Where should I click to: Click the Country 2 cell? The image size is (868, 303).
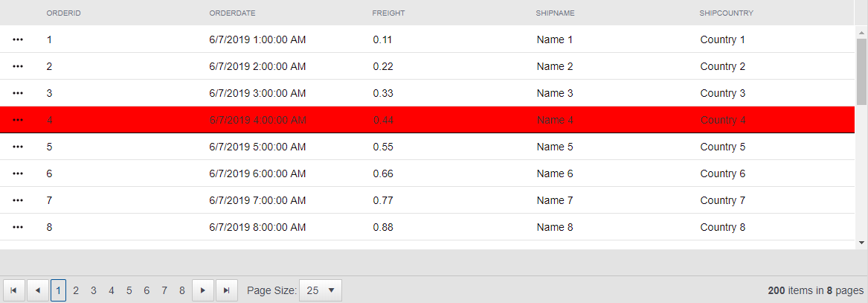(722, 66)
